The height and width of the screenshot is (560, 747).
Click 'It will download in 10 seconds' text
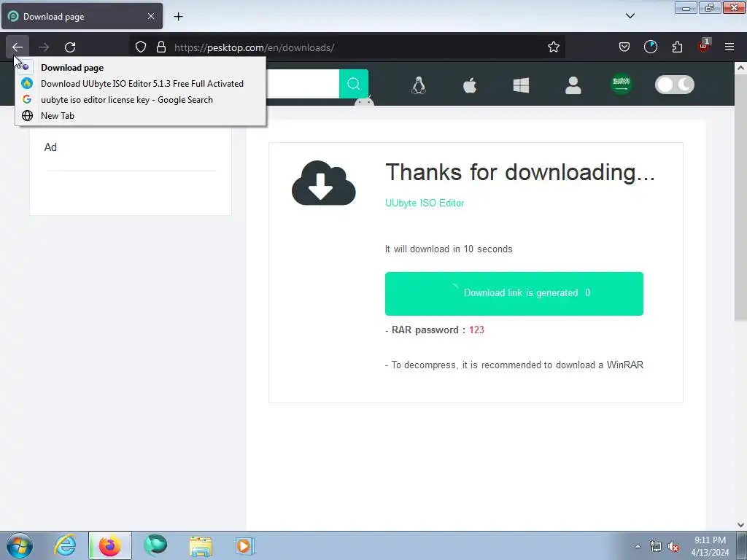pos(449,249)
